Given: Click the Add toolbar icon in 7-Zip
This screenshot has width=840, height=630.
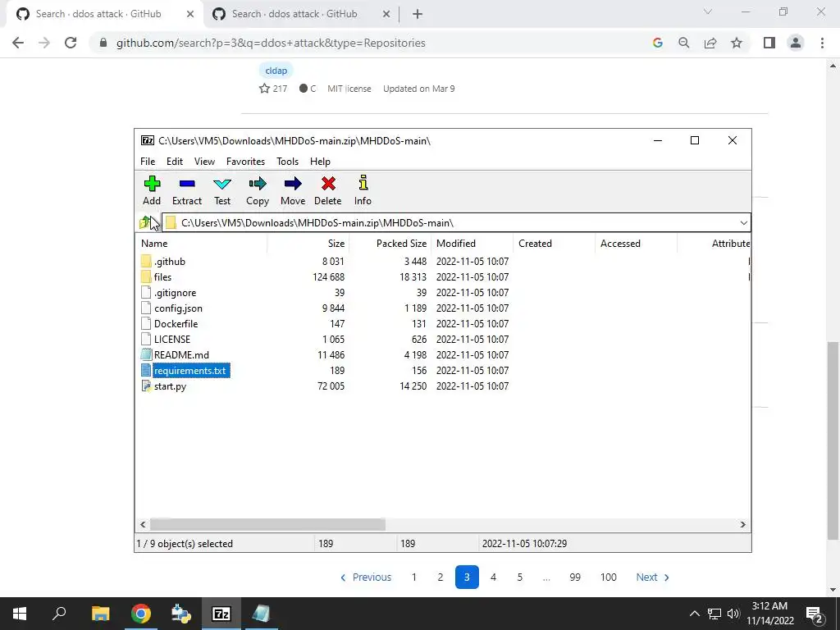Looking at the screenshot, I should click(152, 185).
